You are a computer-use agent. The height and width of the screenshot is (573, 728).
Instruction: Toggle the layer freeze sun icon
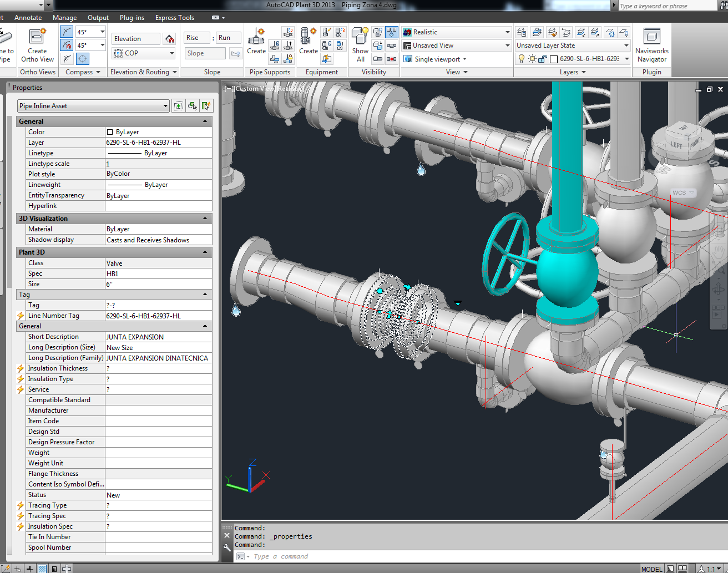[532, 59]
